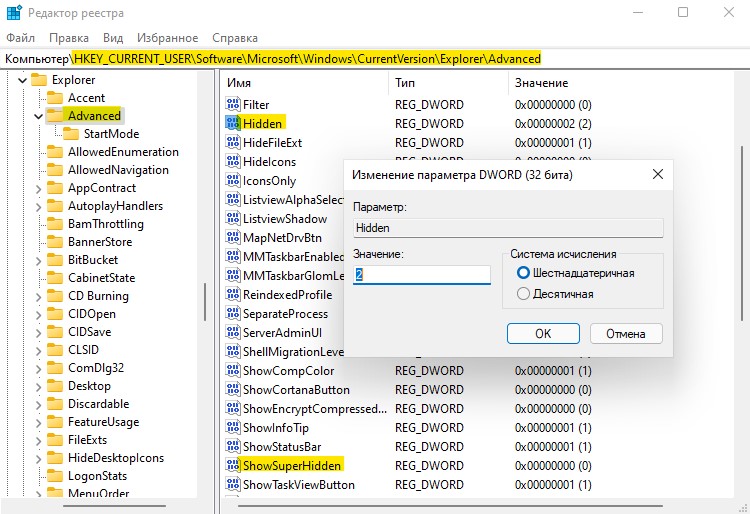Expand the FeatureUsage tree node
The width and height of the screenshot is (750, 514).
pos(38,423)
